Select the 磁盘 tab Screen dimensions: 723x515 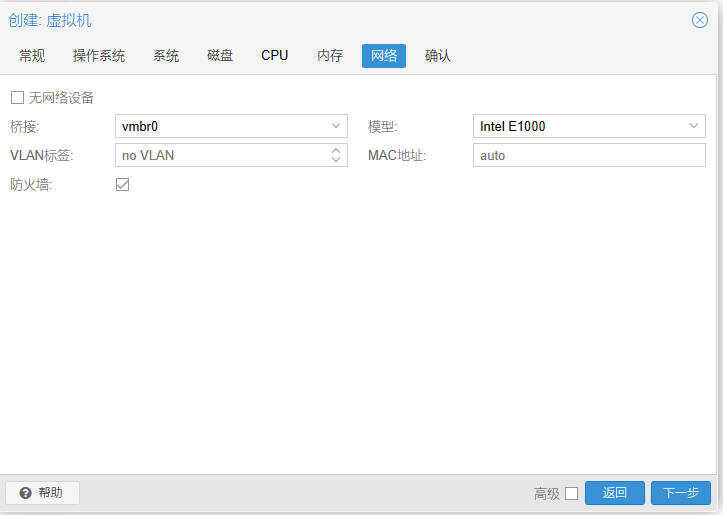220,56
